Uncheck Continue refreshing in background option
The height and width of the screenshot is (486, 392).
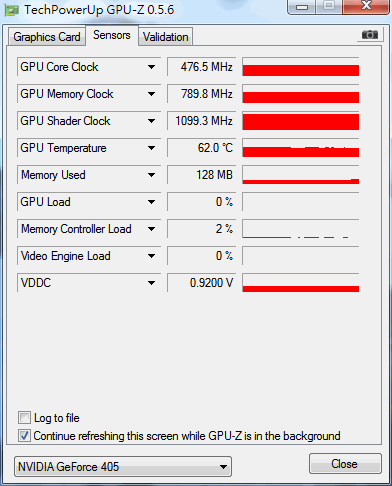click(x=24, y=436)
